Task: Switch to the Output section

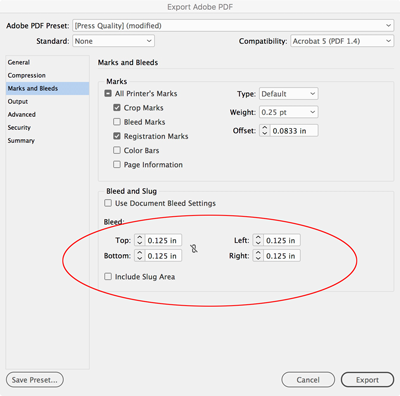Action: [x=18, y=101]
